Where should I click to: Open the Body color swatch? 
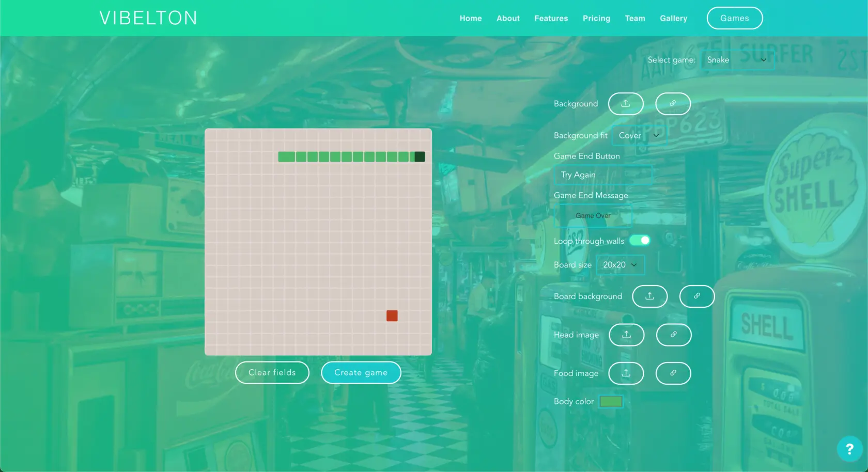(611, 402)
